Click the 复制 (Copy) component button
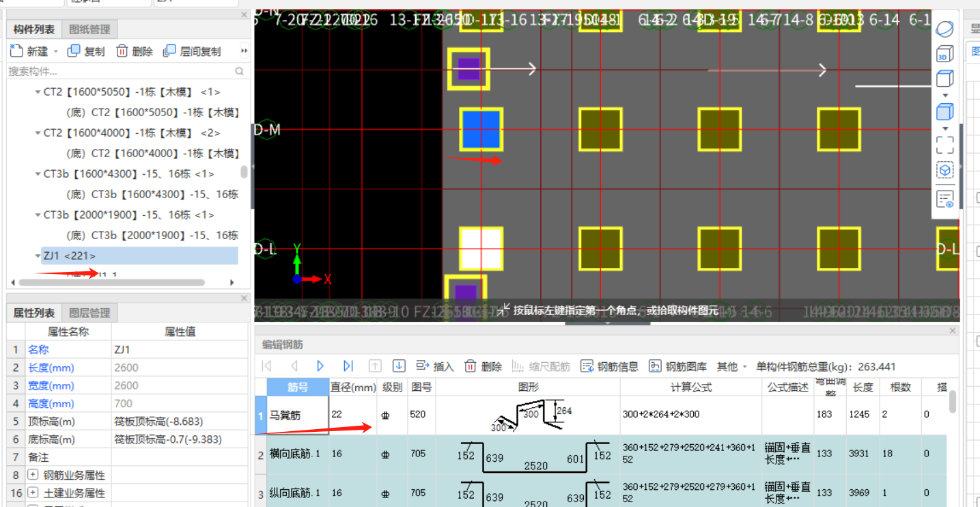This screenshot has height=507, width=980. [x=85, y=51]
